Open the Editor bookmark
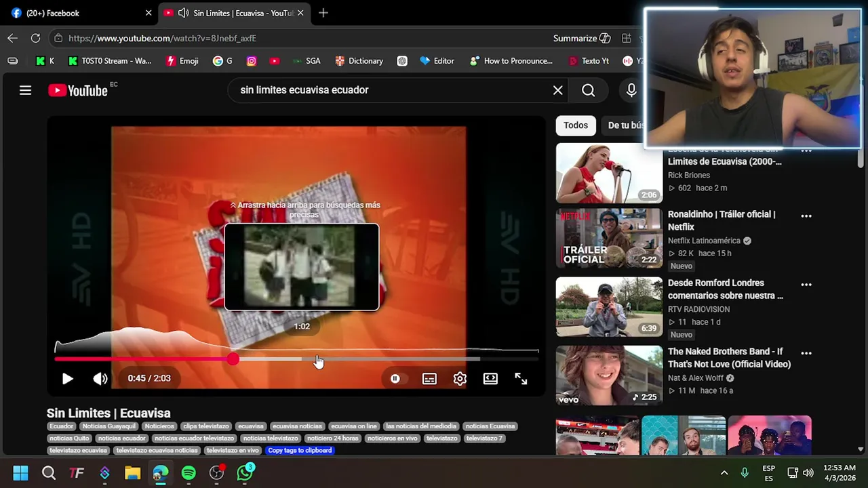Screen dimensions: 868x488 (437, 61)
